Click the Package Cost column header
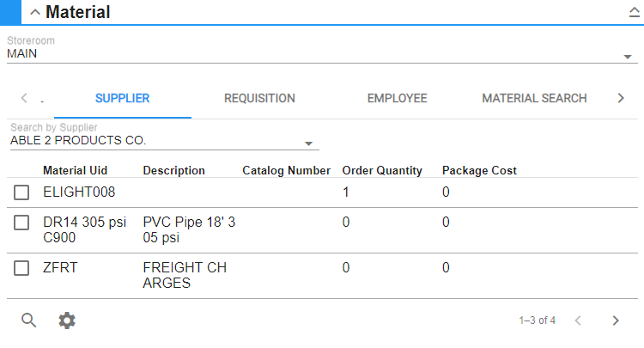This screenshot has width=644, height=348. [479, 171]
